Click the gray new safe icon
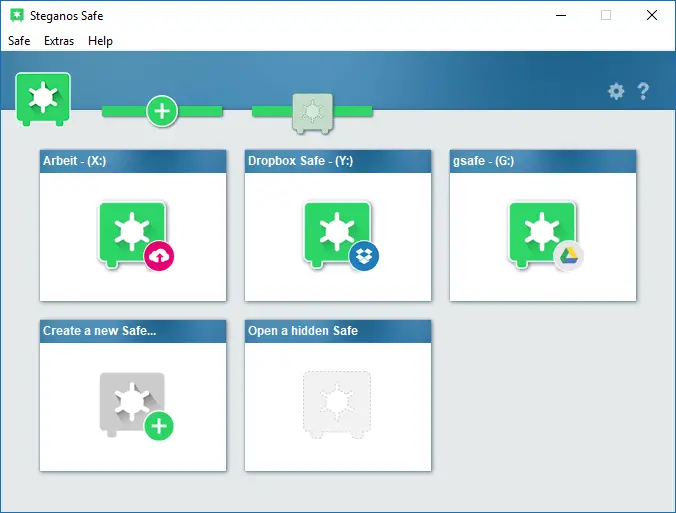 132,404
